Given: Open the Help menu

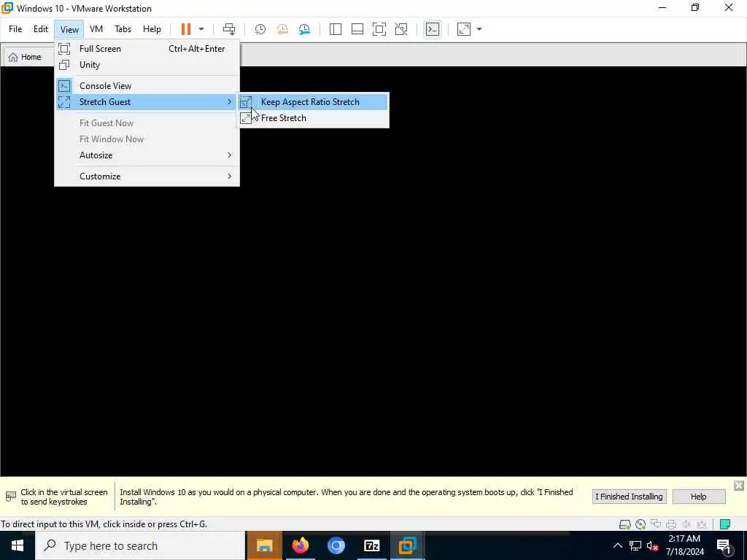Looking at the screenshot, I should coord(152,29).
